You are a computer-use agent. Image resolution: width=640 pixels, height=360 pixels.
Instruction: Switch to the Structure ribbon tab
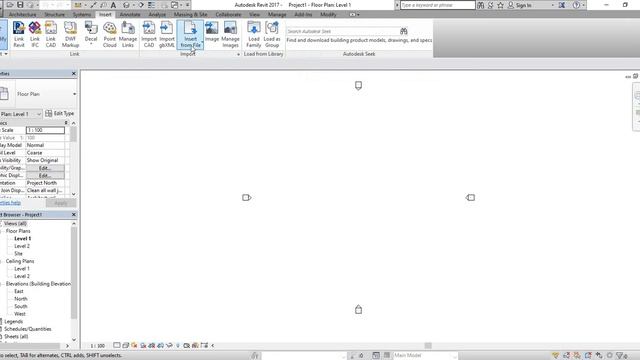click(55, 14)
